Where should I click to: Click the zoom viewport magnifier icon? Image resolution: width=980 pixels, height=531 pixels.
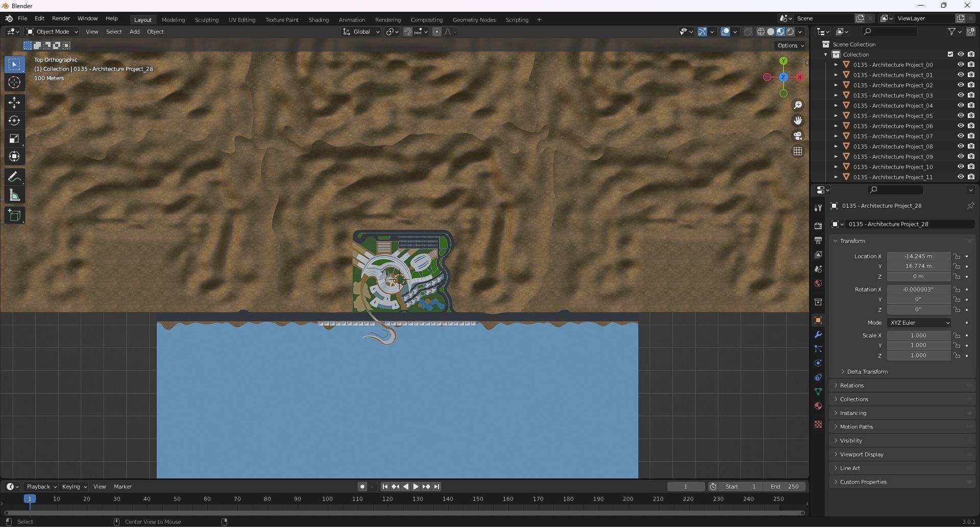click(798, 105)
